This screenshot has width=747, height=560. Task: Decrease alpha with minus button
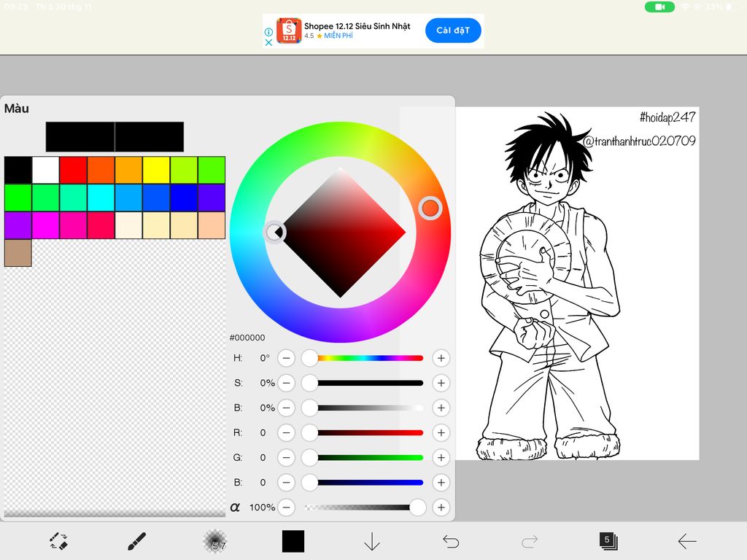[286, 507]
